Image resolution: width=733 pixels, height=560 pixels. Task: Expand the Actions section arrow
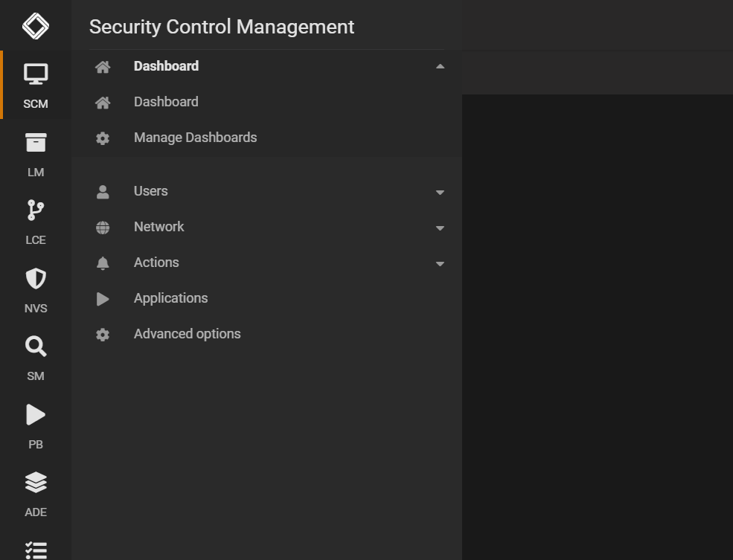click(x=440, y=263)
